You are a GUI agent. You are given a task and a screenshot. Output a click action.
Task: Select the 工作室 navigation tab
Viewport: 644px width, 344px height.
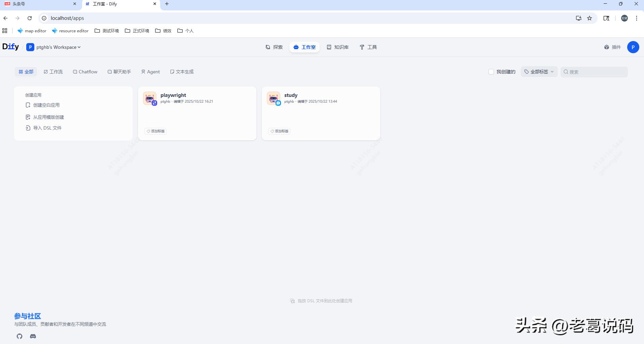click(305, 47)
